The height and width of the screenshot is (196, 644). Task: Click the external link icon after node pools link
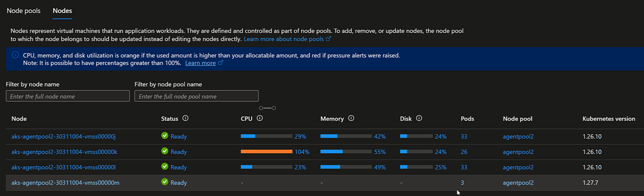[x=328, y=39]
